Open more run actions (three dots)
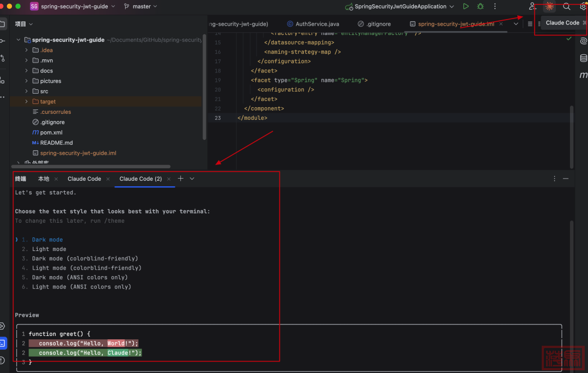This screenshot has height=373, width=588. (495, 7)
